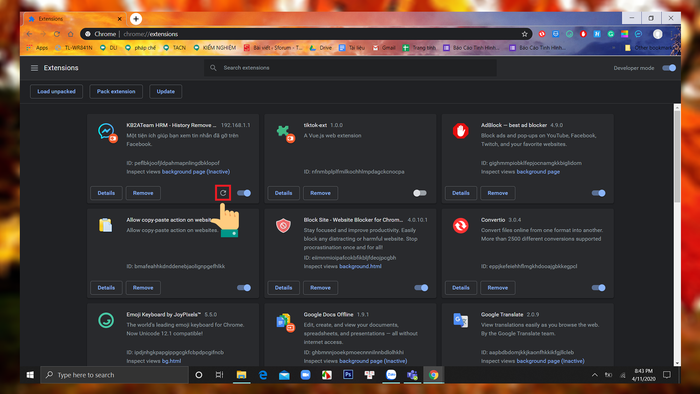
Task: Click the Pack extension button
Action: click(x=116, y=91)
